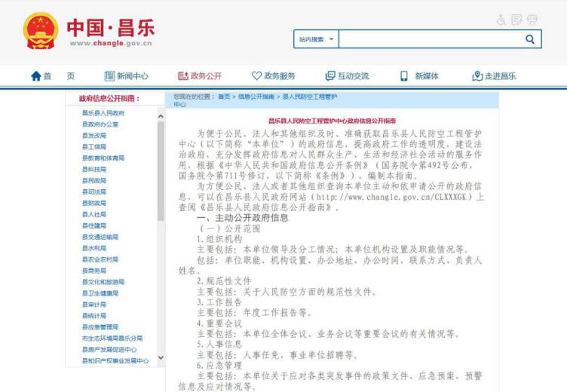This screenshot has height=392, width=567.
Task: Go to 信息公开指南 in the breadcrumb
Action: [x=256, y=96]
